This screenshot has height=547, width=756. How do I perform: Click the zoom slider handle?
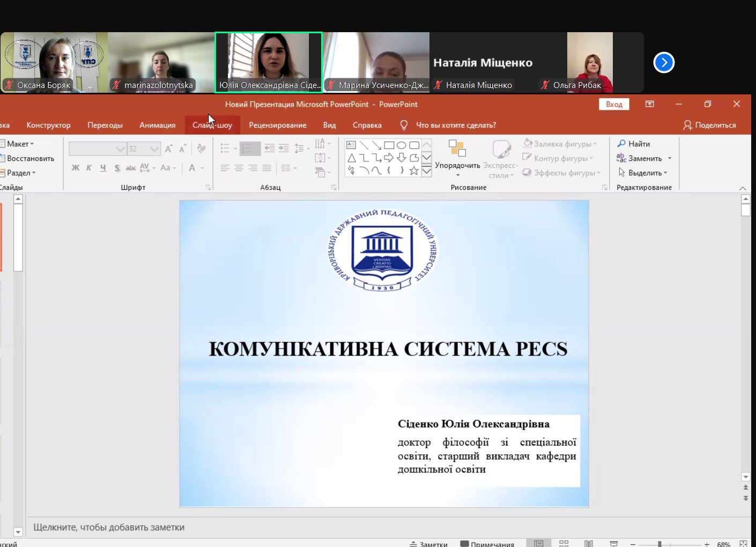tap(659, 544)
